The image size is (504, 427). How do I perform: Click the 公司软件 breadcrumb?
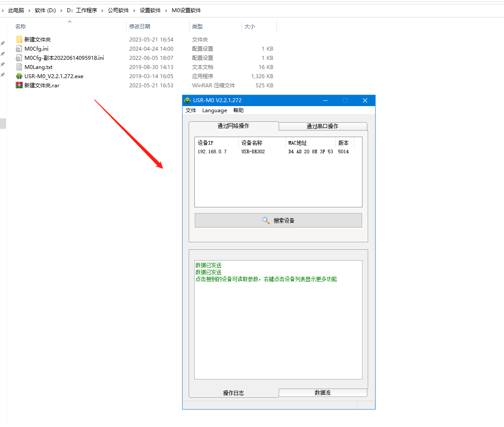[x=118, y=10]
